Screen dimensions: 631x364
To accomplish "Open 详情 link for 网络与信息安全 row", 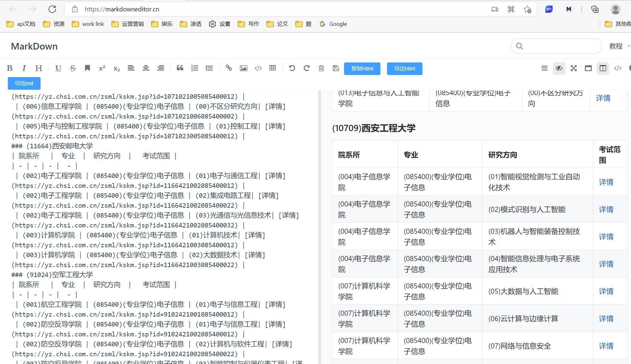I will pyautogui.click(x=606, y=346).
